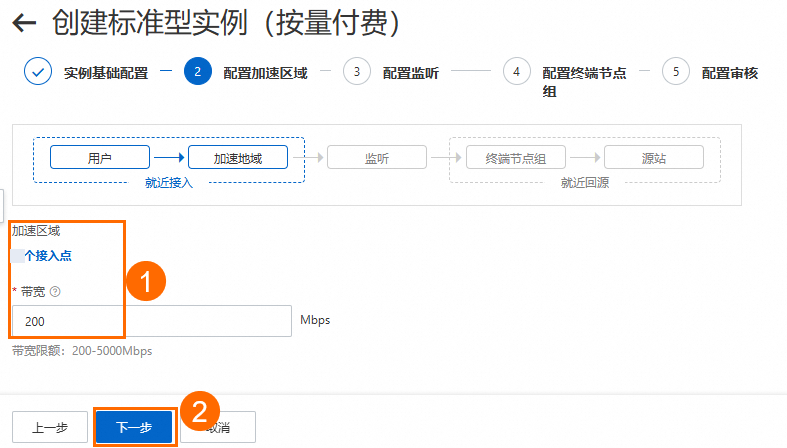Select step circle 5 for 配置审核

676,71
